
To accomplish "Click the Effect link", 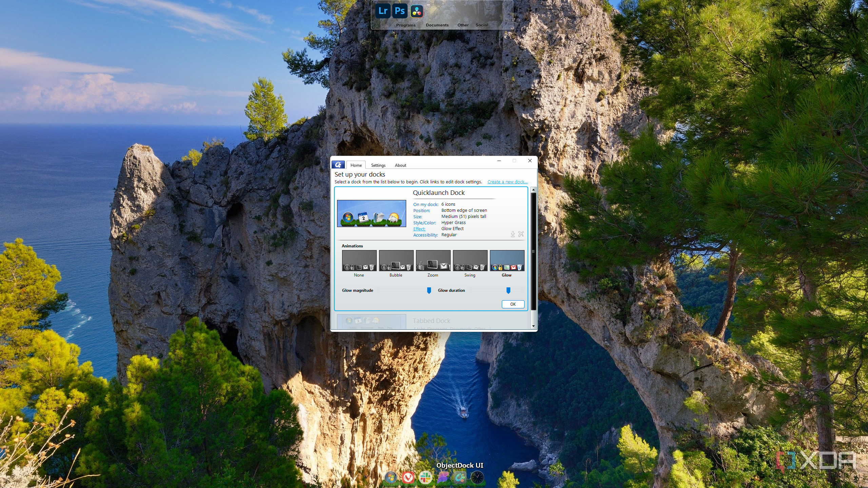I will pos(419,229).
